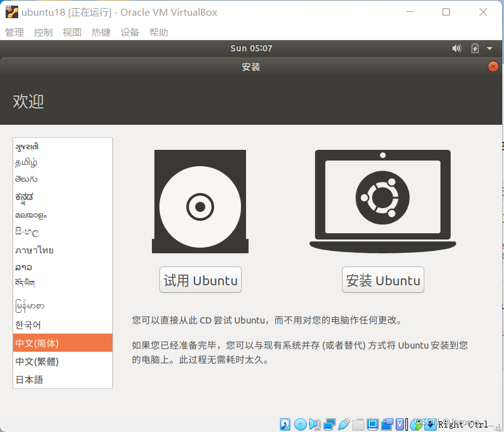Click the shared folders status icon
This screenshot has height=432, width=504.
(x=358, y=424)
